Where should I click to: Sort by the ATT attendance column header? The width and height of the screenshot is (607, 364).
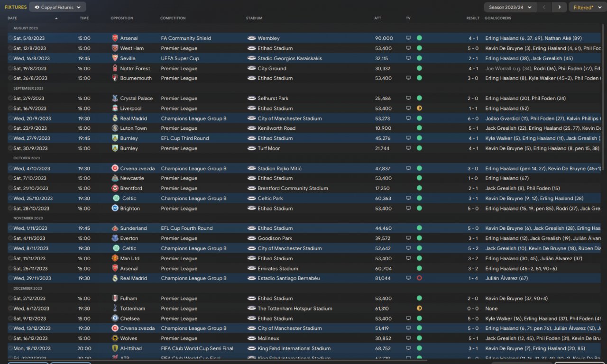point(377,18)
